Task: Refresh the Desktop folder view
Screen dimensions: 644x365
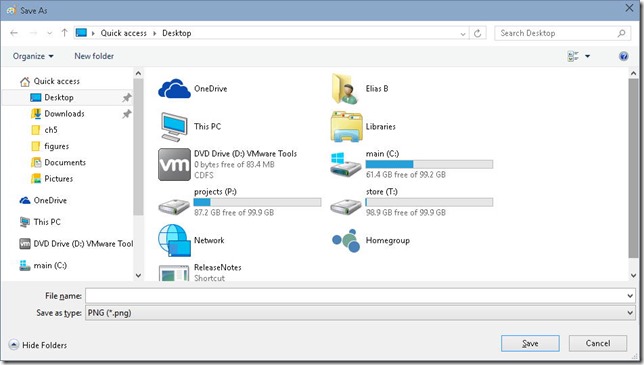Action: coord(477,33)
